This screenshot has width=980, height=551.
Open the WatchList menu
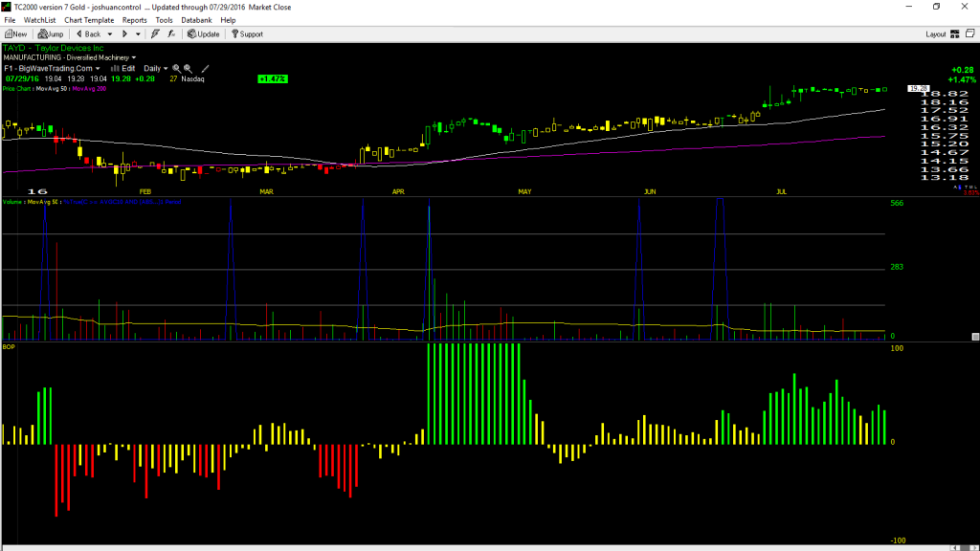39,20
